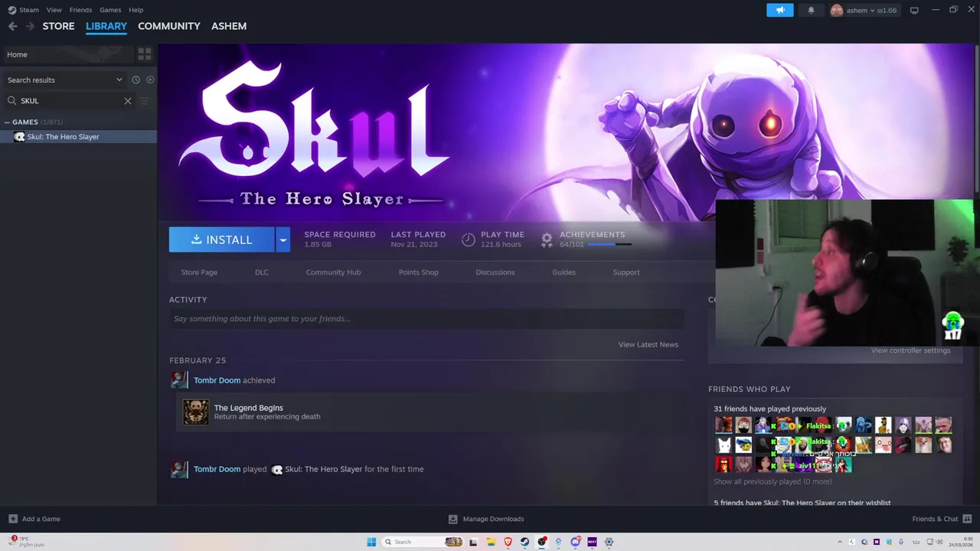Switch to the STORE tab
Screen dimensions: 980x551
[58, 26]
